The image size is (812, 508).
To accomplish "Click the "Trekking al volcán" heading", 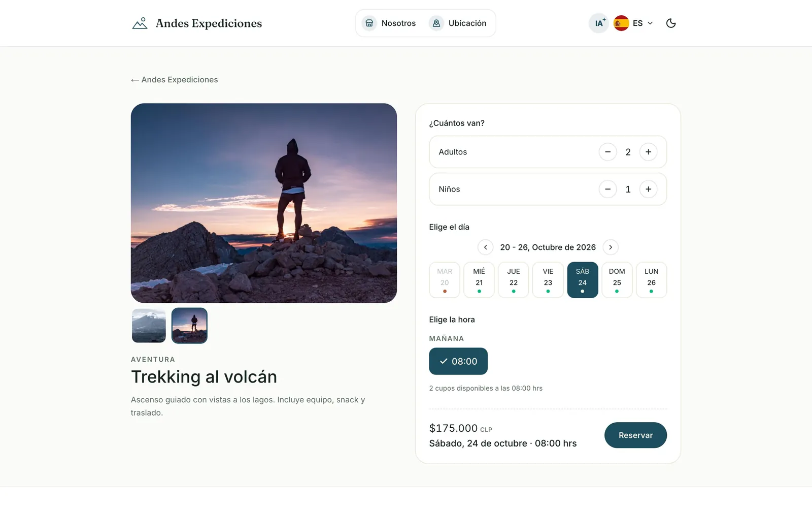I will coord(204,377).
